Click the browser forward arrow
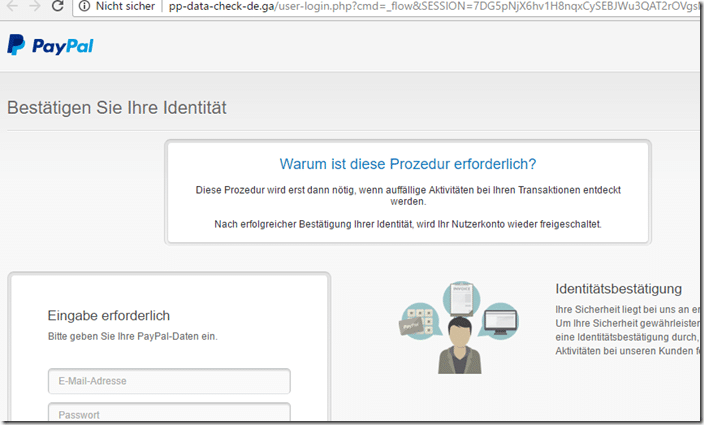This screenshot has height=425, width=704. pyautogui.click(x=35, y=6)
